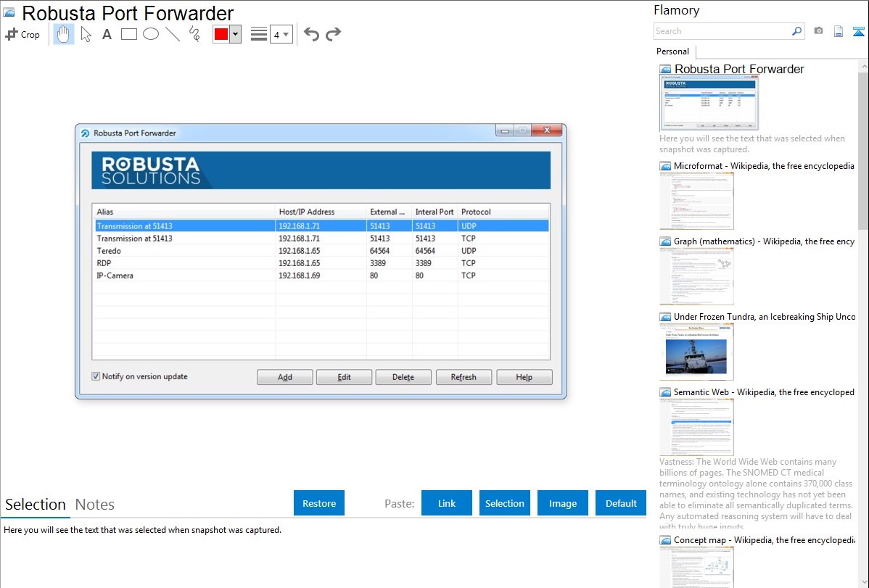Image resolution: width=869 pixels, height=588 pixels.
Task: Switch to the Notes tab
Action: click(x=95, y=505)
